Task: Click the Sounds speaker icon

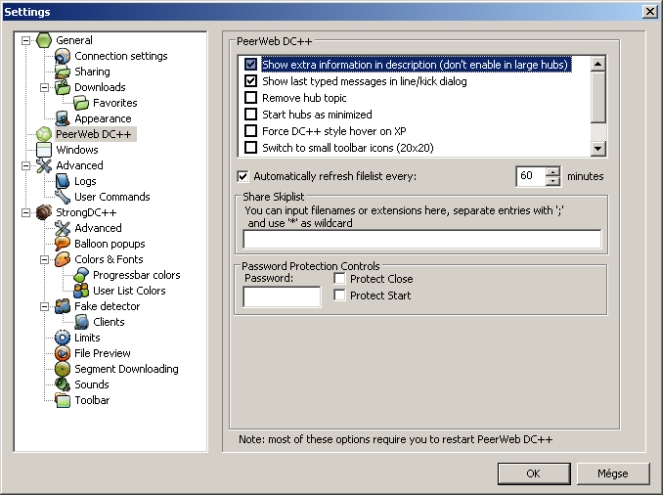Action: pos(62,385)
